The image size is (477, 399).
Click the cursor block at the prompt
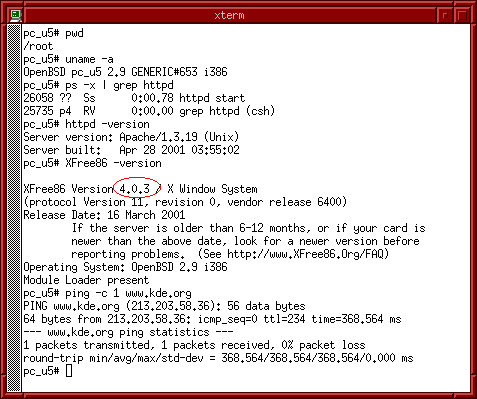coord(69,371)
